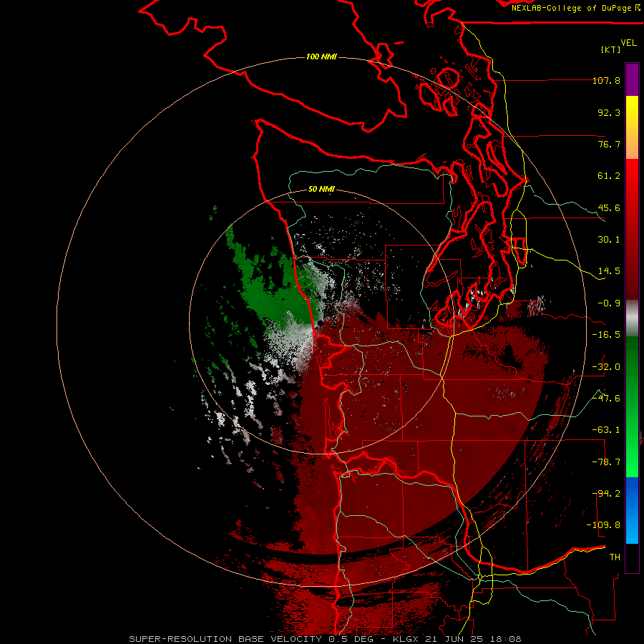Select the 30.1 velocity scale value

click(609, 240)
